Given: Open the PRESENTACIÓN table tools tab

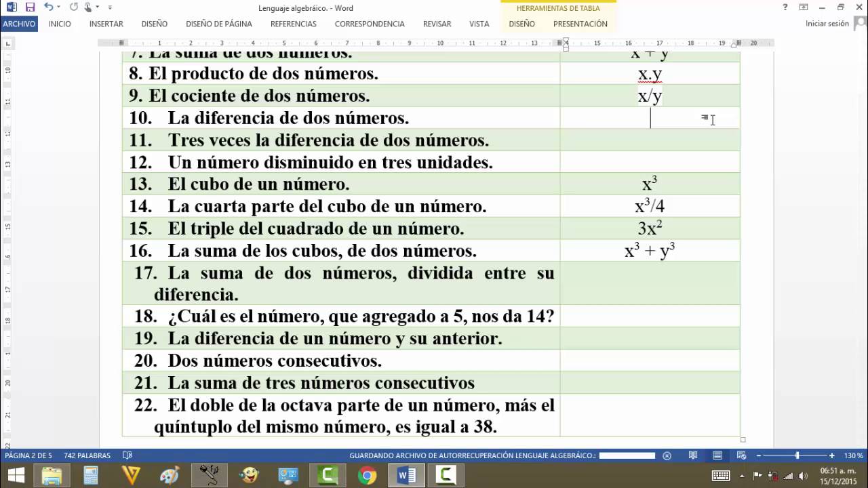Looking at the screenshot, I should click(x=580, y=24).
